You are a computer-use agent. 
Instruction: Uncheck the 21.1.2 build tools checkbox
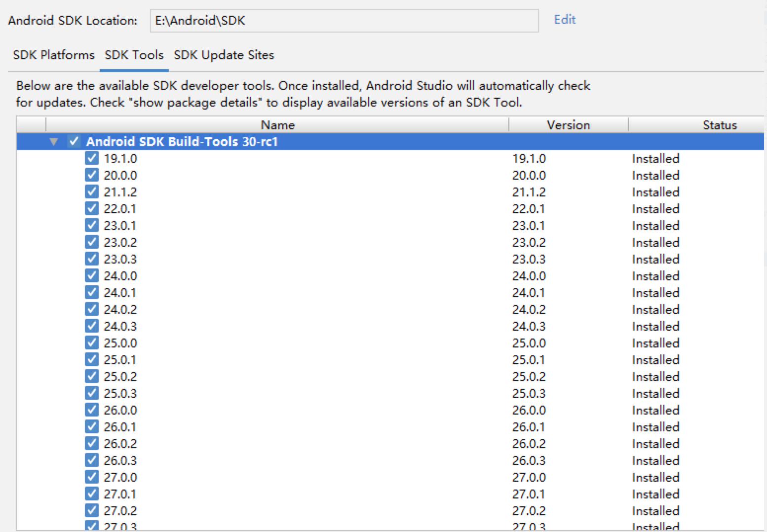tap(91, 192)
